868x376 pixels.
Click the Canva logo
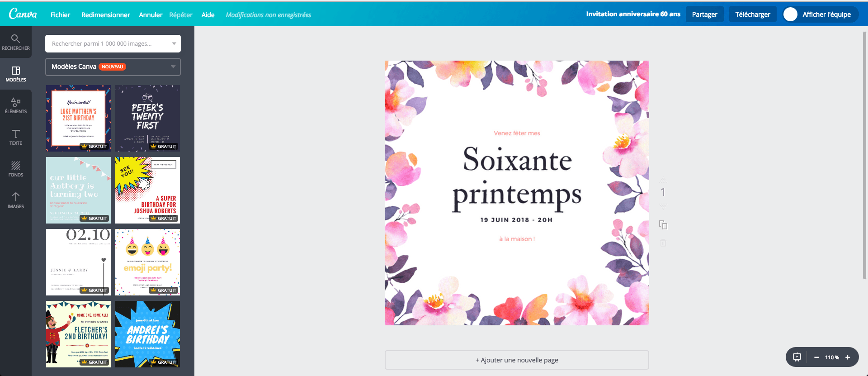click(x=23, y=14)
